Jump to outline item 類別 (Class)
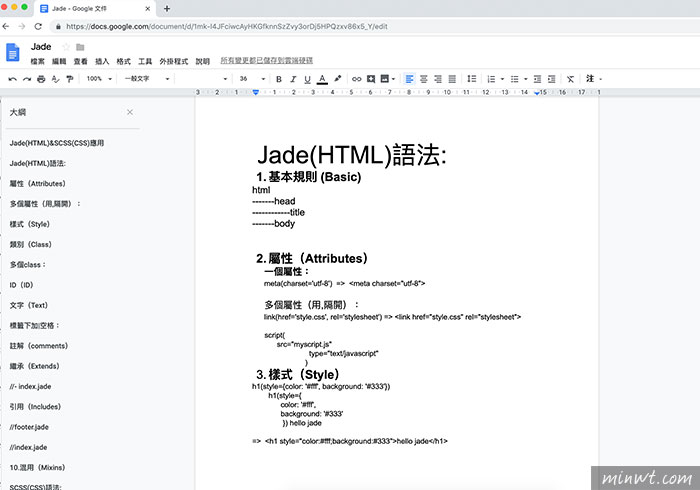The image size is (700, 490). tap(30, 244)
